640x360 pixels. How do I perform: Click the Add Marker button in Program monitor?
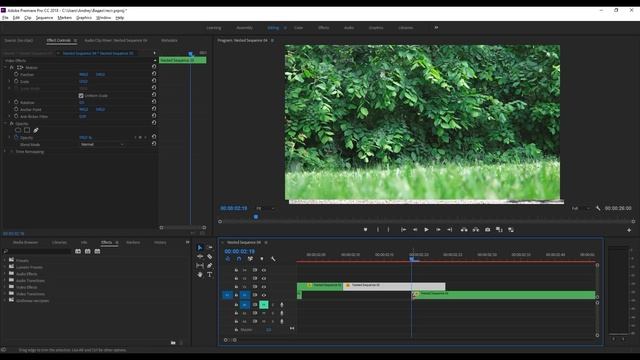(x=365, y=230)
